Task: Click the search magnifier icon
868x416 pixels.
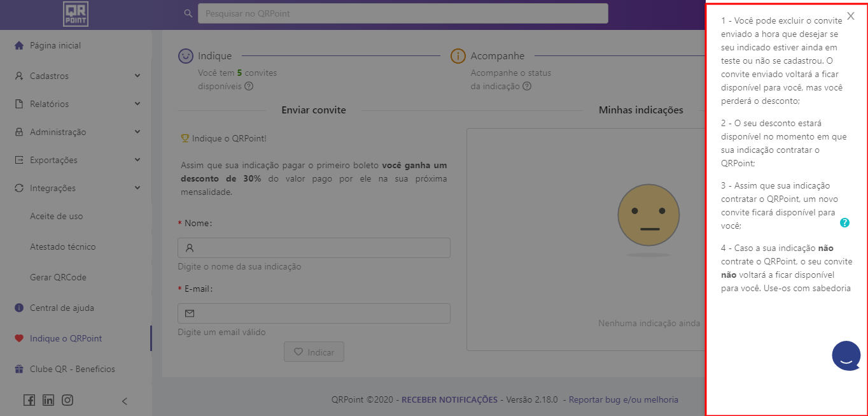Action: coord(188,13)
